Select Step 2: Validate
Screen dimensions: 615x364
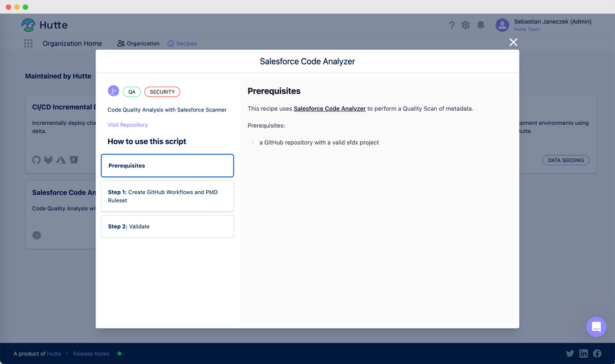pyautogui.click(x=167, y=226)
